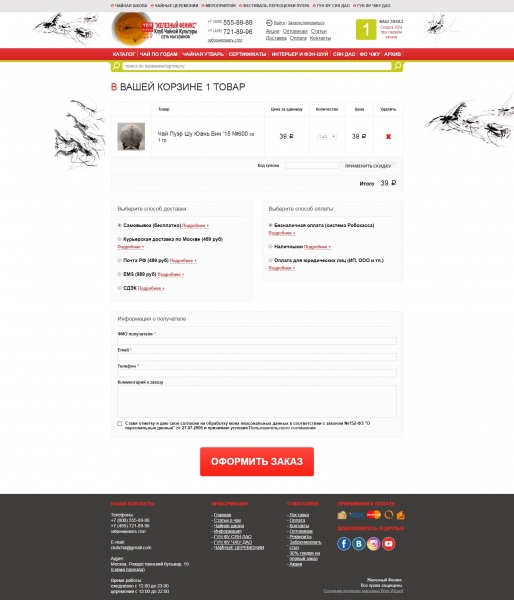This screenshot has height=600, width=514.
Task: Click the ОФОРМИТЬ ЗАКАЗ button
Action: [x=257, y=461]
